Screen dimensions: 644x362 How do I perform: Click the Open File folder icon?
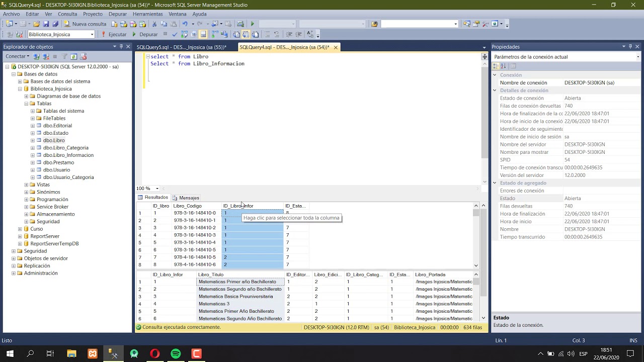pyautogui.click(x=37, y=24)
